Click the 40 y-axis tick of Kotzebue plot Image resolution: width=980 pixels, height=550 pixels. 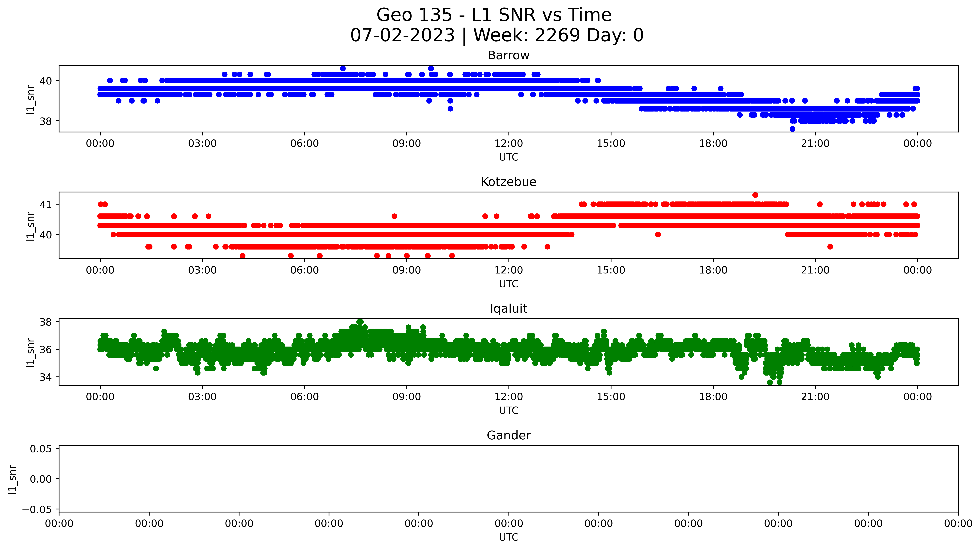[x=46, y=235]
